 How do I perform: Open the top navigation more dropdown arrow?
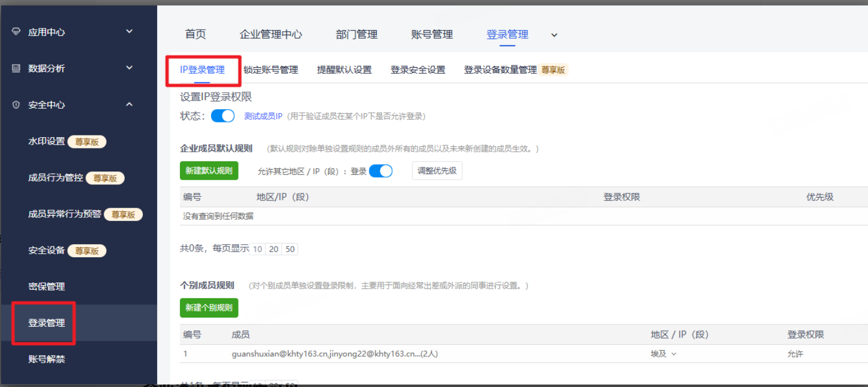coord(554,35)
